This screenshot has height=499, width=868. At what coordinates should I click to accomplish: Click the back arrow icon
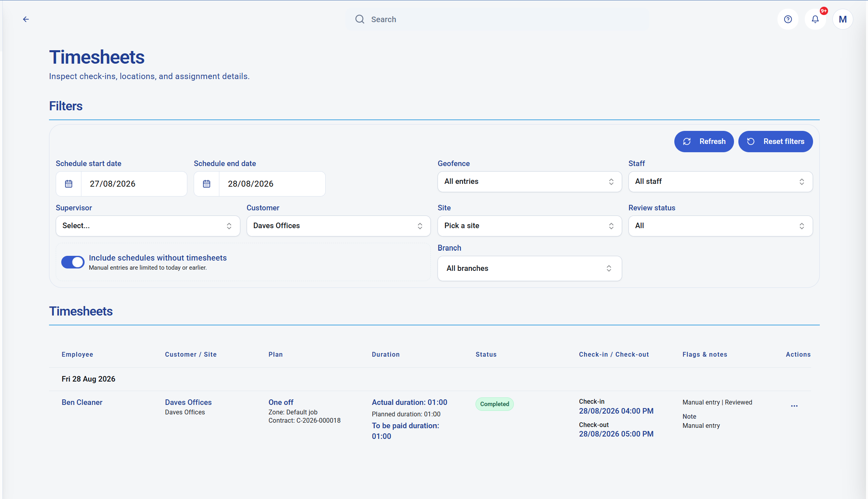[26, 19]
